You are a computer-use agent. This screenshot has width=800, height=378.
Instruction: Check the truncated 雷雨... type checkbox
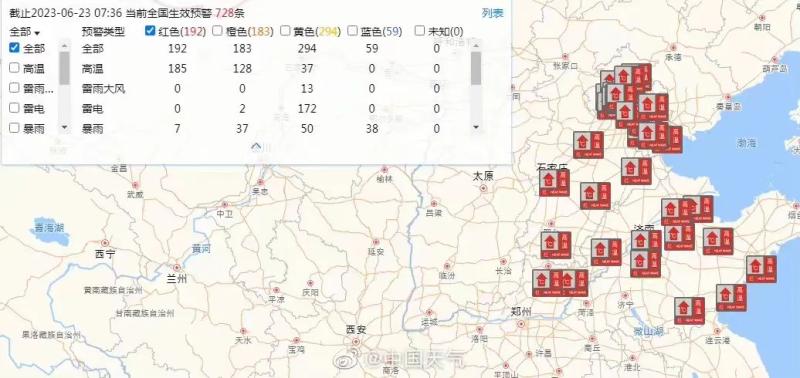[x=14, y=88]
